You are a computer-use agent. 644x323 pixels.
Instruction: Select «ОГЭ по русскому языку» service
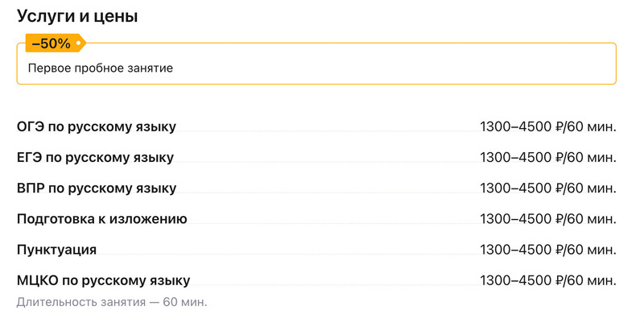click(97, 126)
